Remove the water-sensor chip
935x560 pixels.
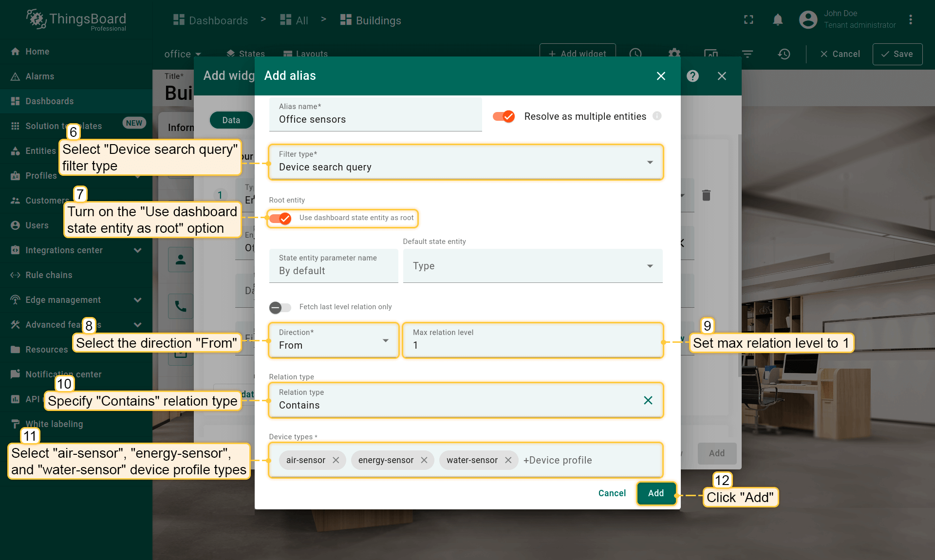click(x=508, y=460)
